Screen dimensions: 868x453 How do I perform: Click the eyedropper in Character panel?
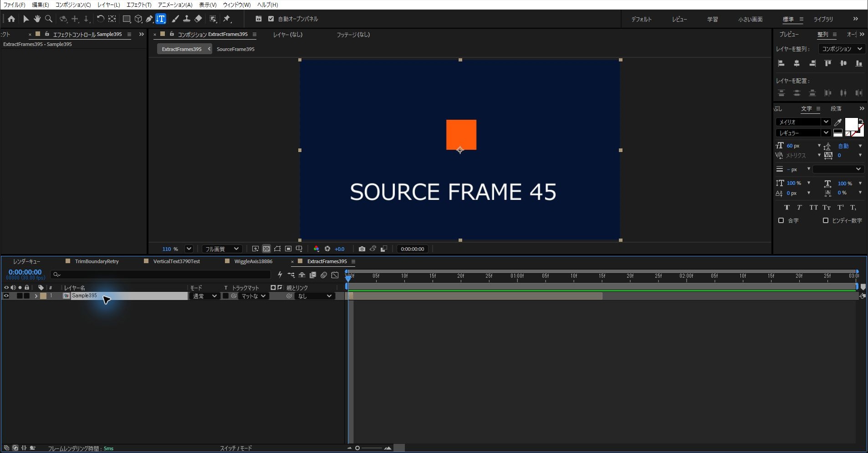(x=837, y=122)
